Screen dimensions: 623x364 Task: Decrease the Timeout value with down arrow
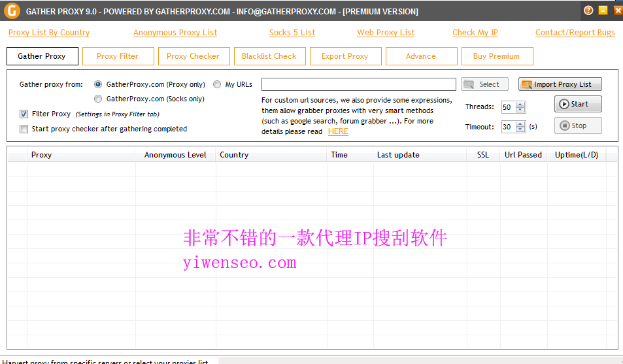pos(520,129)
